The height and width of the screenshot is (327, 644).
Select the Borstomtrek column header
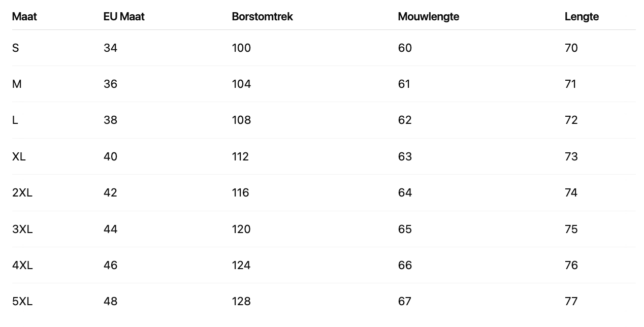pos(262,17)
